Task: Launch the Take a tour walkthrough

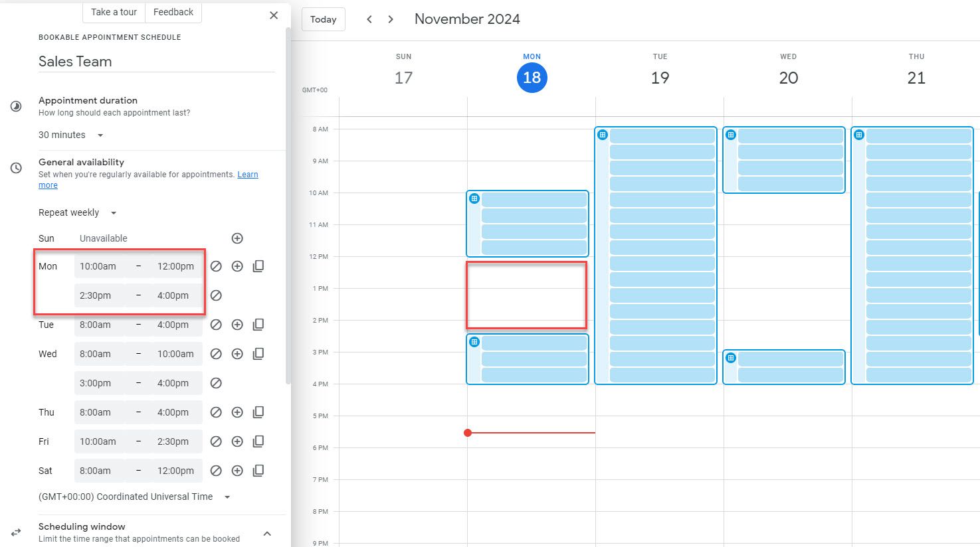Action: point(113,12)
